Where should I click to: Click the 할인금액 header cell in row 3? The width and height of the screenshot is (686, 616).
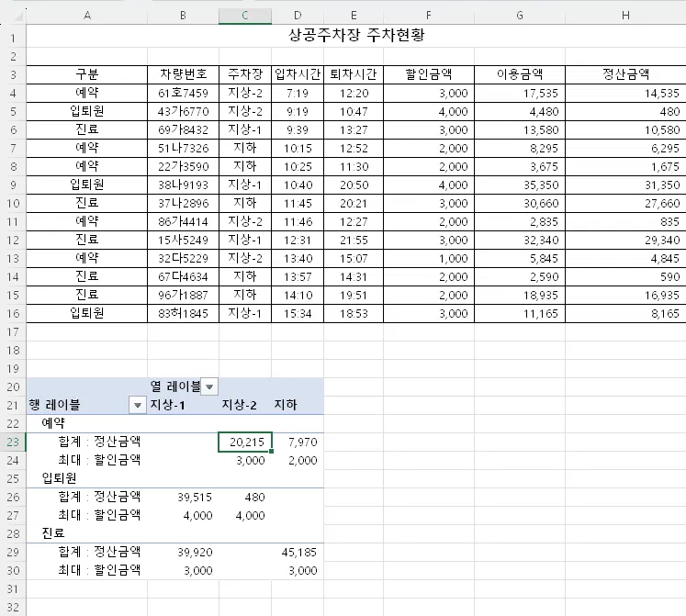pyautogui.click(x=429, y=74)
